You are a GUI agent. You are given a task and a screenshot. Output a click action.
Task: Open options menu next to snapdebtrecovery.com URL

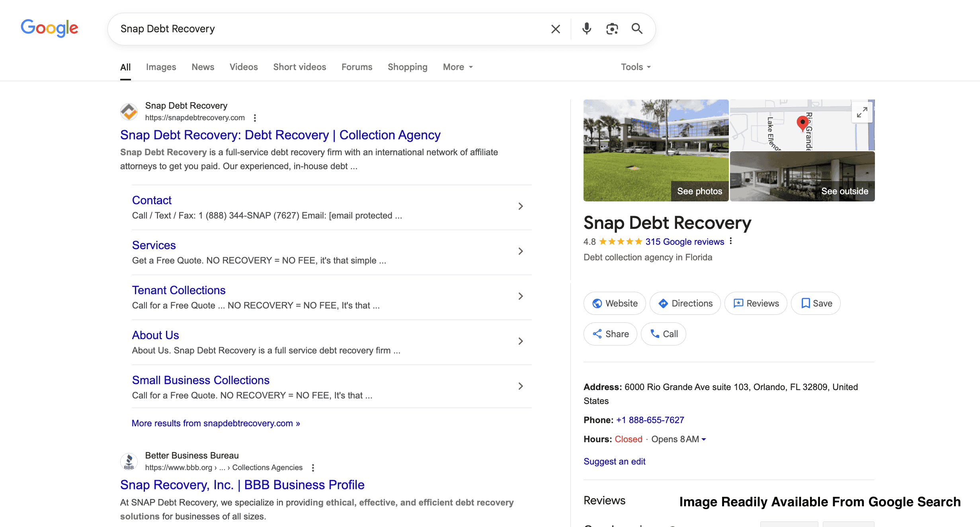tap(255, 118)
